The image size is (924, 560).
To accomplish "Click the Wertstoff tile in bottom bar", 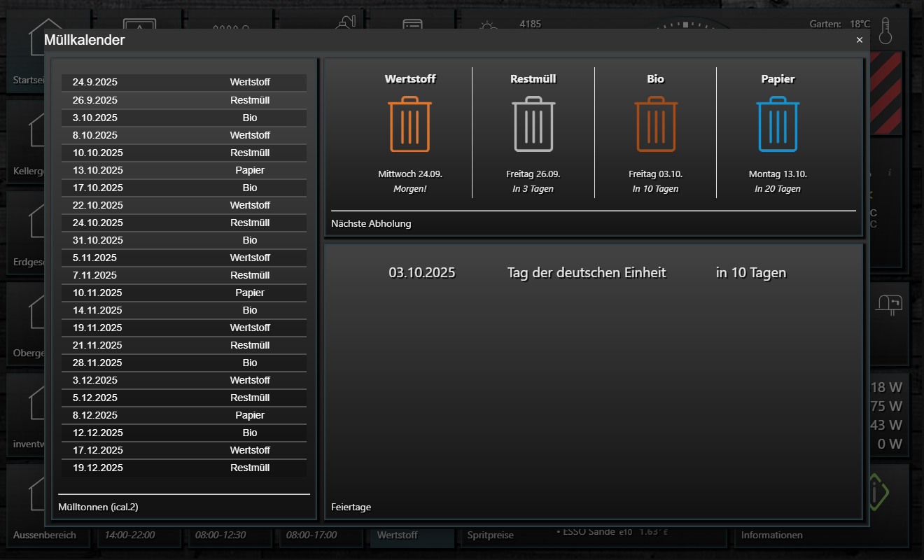I will [x=398, y=535].
